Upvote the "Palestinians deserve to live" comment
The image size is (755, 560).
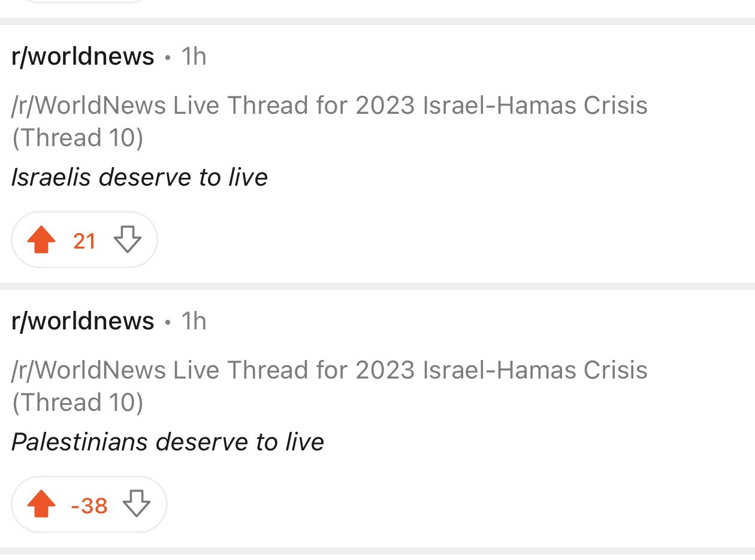click(41, 504)
